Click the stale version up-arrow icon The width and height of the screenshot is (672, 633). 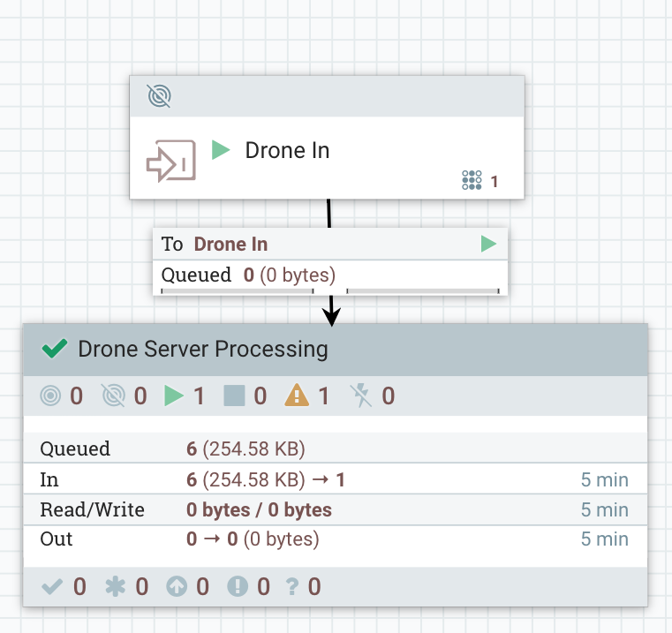point(177,587)
